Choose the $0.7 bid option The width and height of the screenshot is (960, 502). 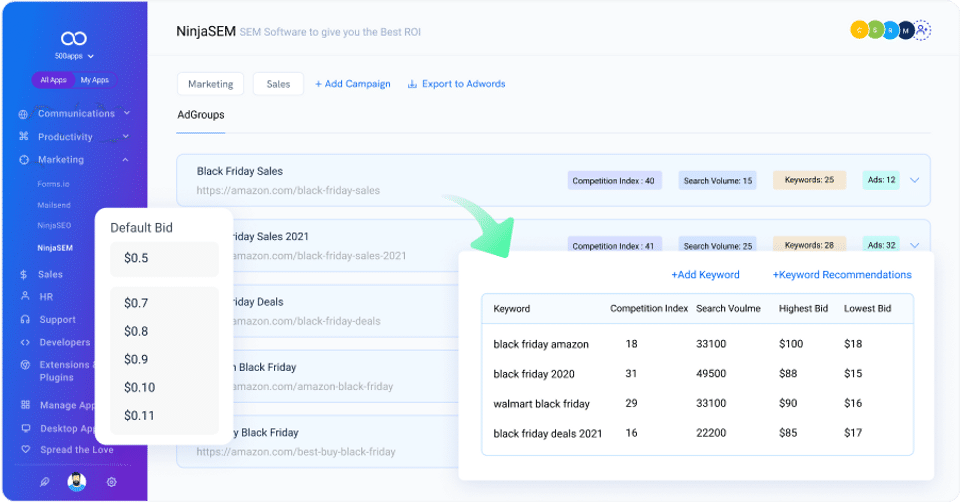pos(136,303)
